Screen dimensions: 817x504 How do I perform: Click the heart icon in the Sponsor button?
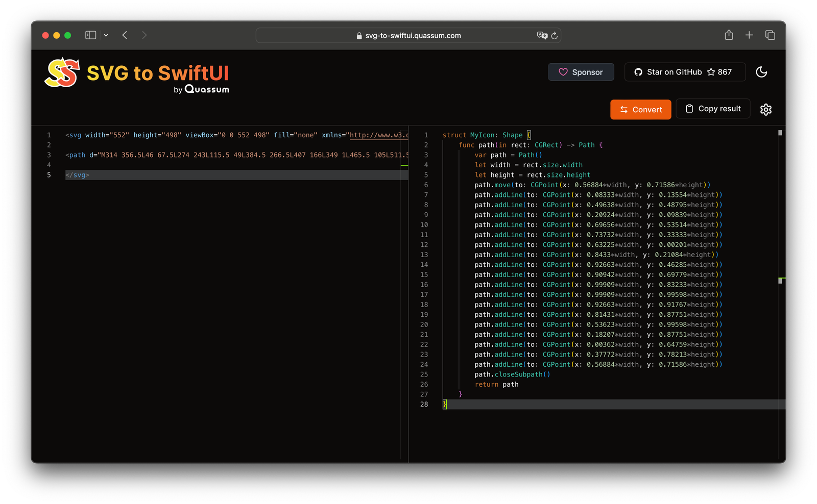[563, 72]
